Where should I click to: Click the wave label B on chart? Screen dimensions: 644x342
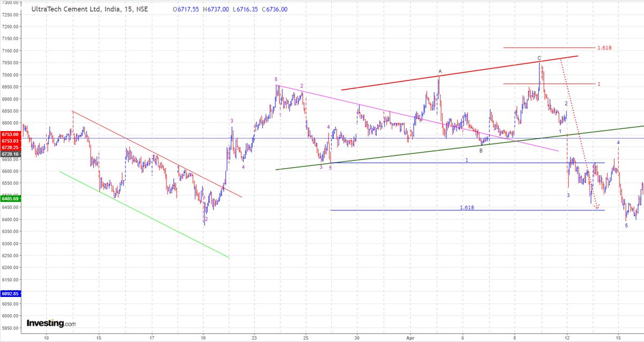481,151
